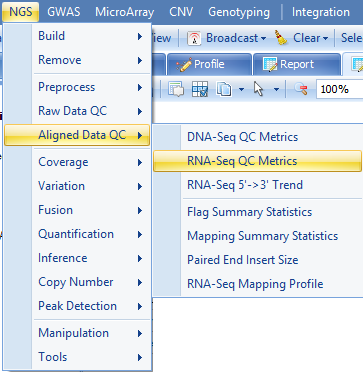This screenshot has width=363, height=372.
Task: Open the Fusion submenu
Action: 77,210
